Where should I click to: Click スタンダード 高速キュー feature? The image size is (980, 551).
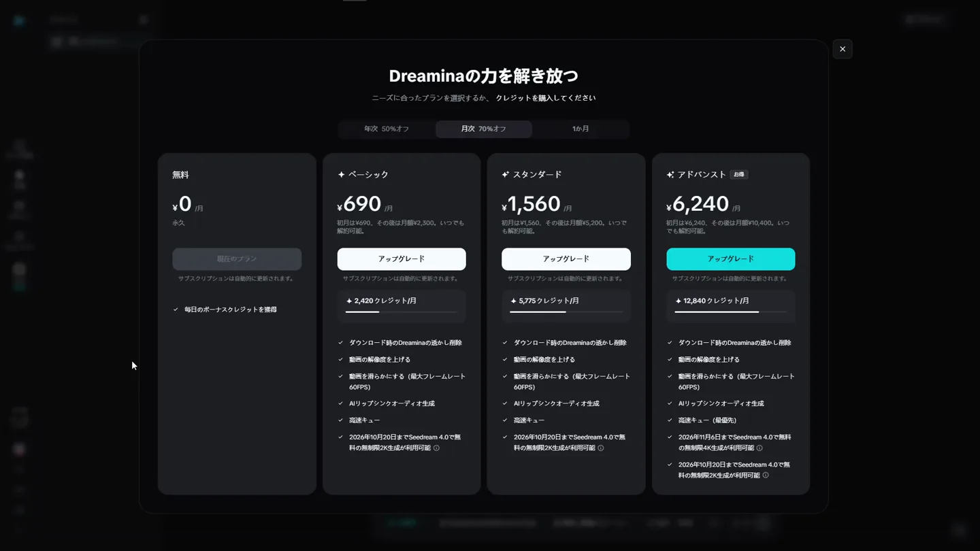coord(529,420)
